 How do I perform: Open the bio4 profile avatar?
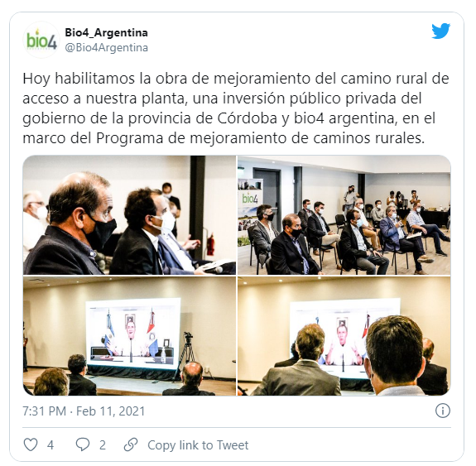41,40
